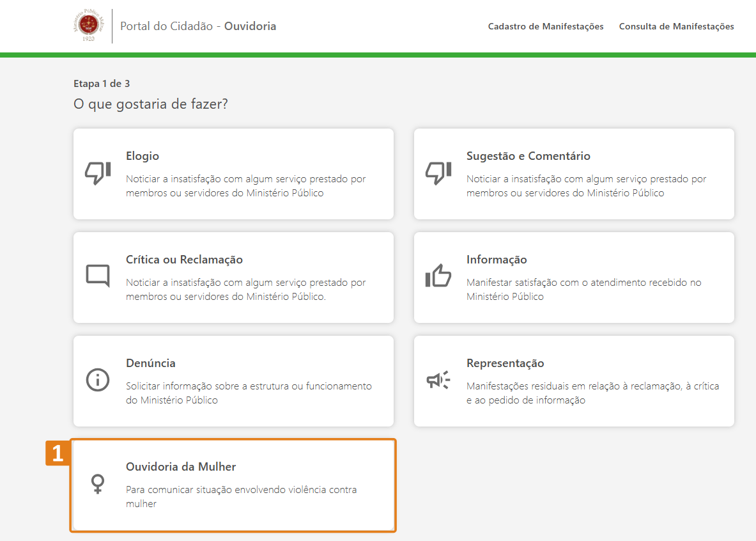Image resolution: width=756 pixels, height=541 pixels.
Task: Click the Portal do Cidadão - Ouvidoria title
Action: tap(198, 27)
